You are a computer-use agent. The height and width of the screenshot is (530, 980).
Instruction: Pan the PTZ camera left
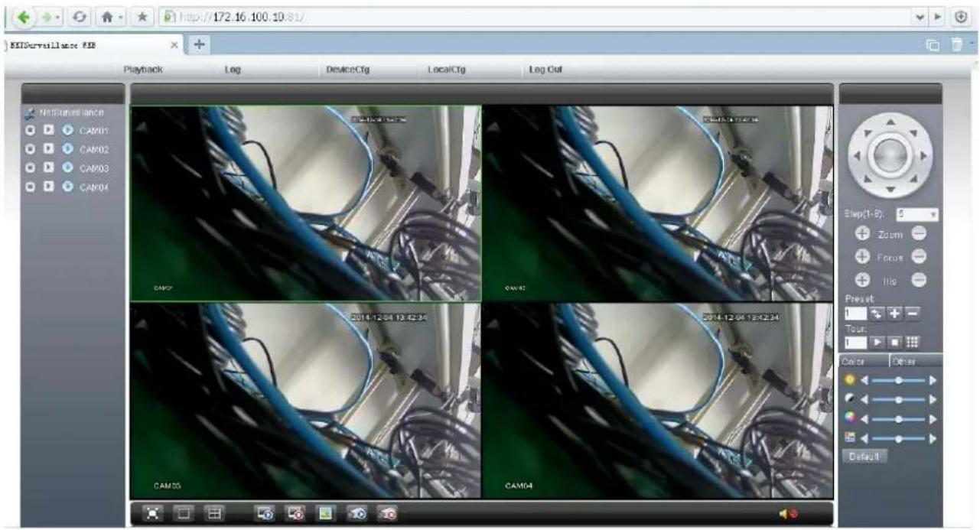tap(856, 155)
